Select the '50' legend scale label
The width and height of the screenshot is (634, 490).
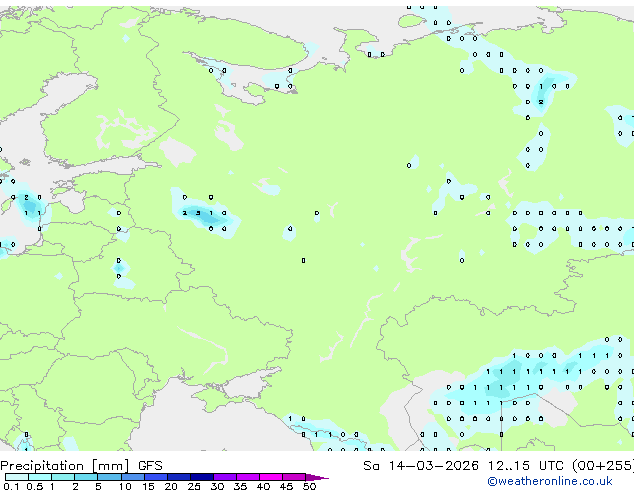(310, 486)
